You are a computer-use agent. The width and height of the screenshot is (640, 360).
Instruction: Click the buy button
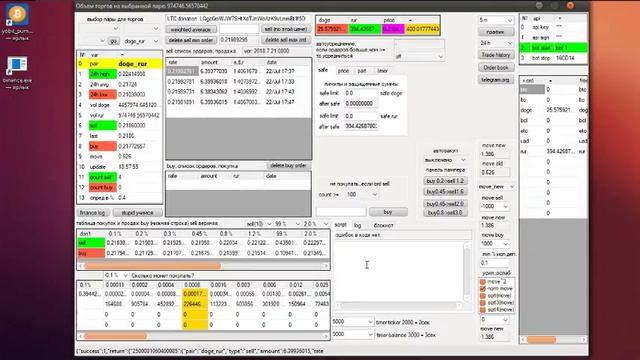pos(388,212)
